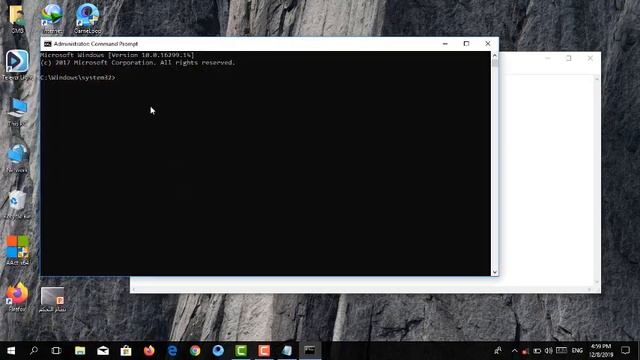Select the GameLoop desktop shortcut
This screenshot has height=360, width=640.
(x=87, y=18)
